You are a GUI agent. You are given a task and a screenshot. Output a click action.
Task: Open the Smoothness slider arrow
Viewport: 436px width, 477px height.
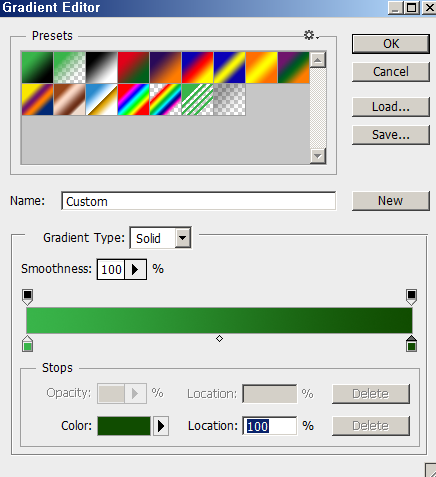(135, 269)
